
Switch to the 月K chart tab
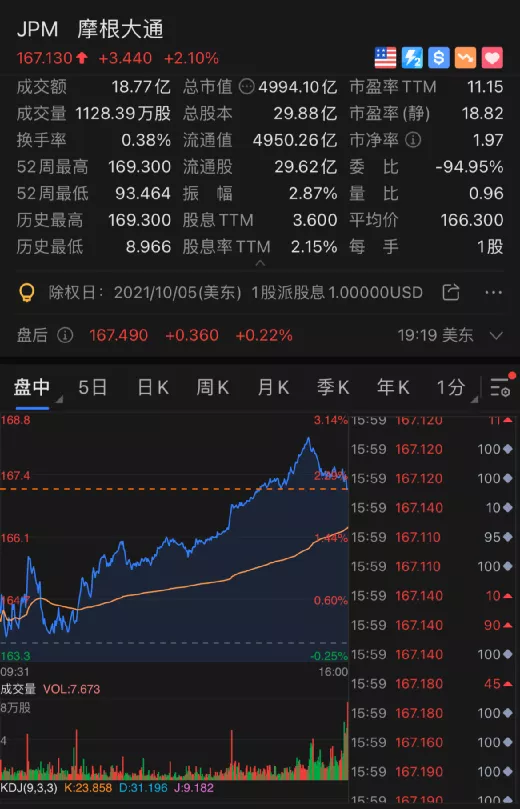(x=273, y=387)
